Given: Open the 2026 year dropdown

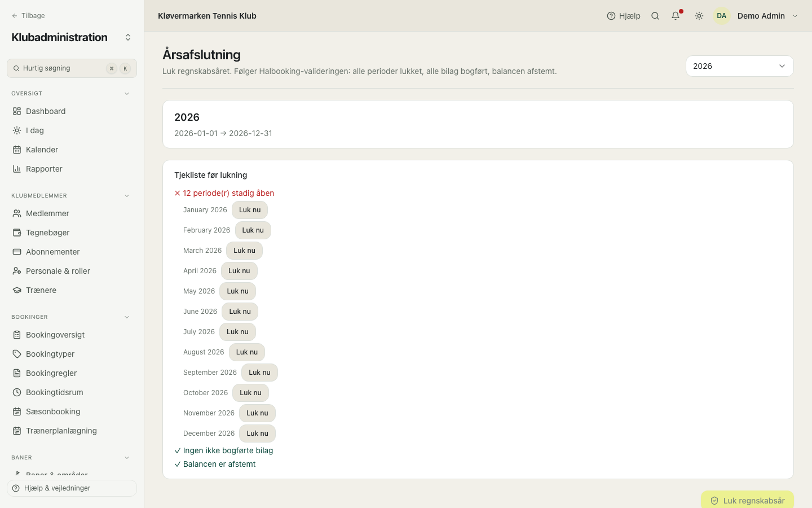Looking at the screenshot, I should pos(740,66).
